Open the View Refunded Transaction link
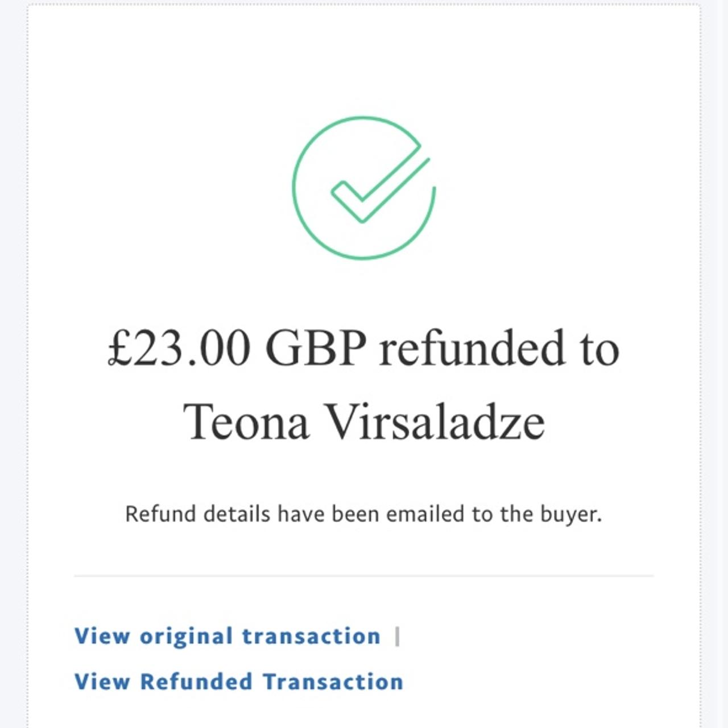728x728 pixels. [238, 681]
